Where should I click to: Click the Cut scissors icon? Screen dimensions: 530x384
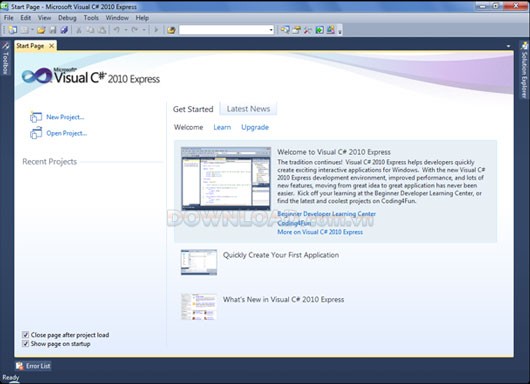pos(79,30)
